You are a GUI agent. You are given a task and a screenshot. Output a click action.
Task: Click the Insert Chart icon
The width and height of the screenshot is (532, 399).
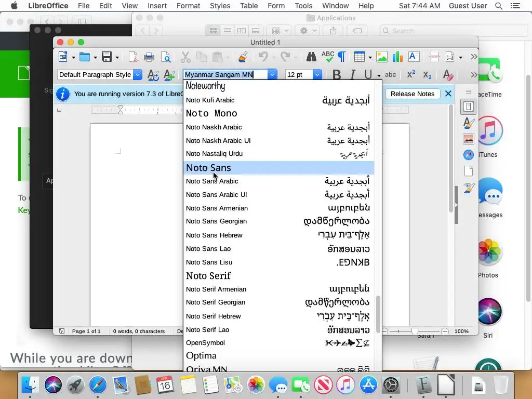coord(397,57)
